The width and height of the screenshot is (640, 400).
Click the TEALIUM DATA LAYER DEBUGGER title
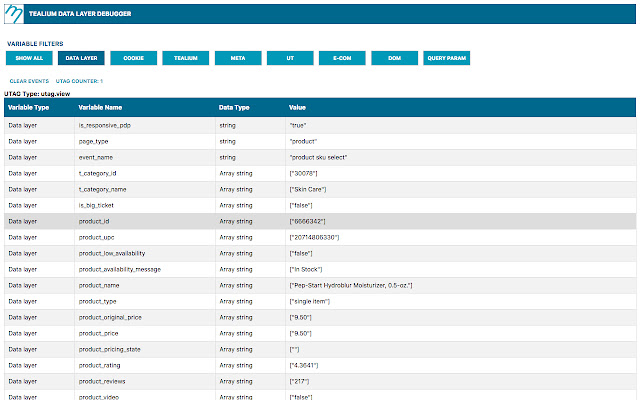(x=80, y=14)
